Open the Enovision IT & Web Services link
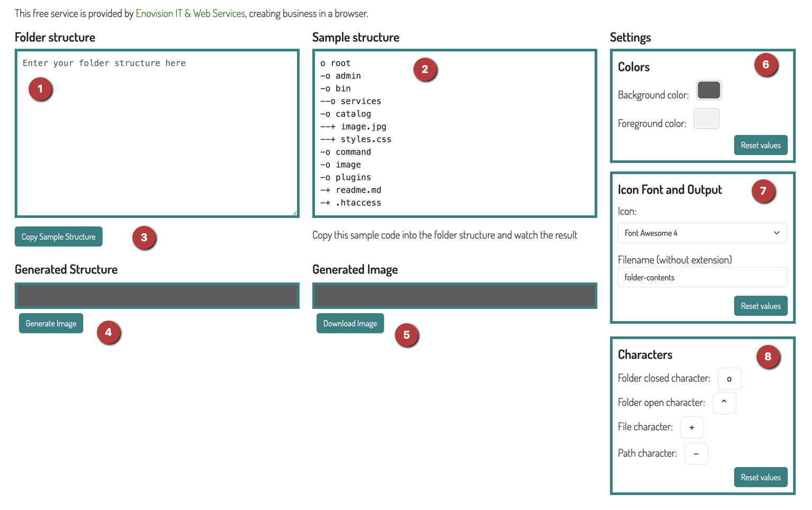Viewport: 812px width, 510px height. click(x=190, y=13)
